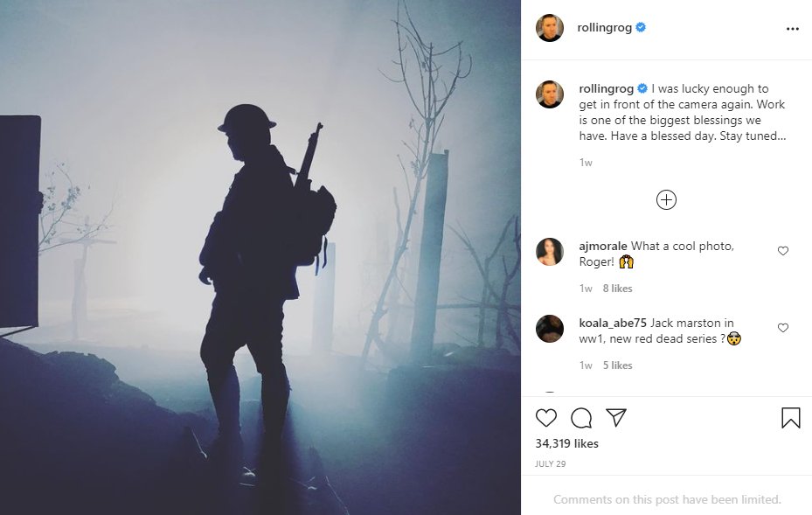Show the 5 likes on koala_abe75's comment
Screen dimensions: 812x515
tap(617, 365)
